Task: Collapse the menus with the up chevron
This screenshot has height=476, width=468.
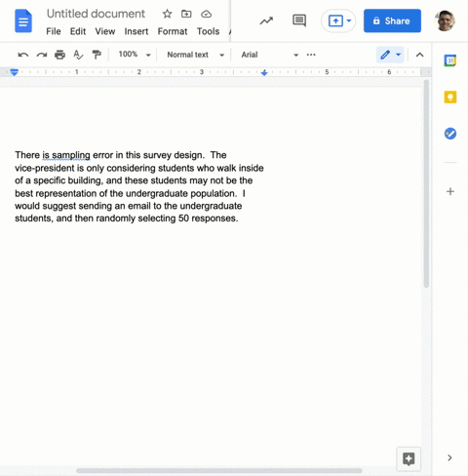Action: [x=419, y=55]
